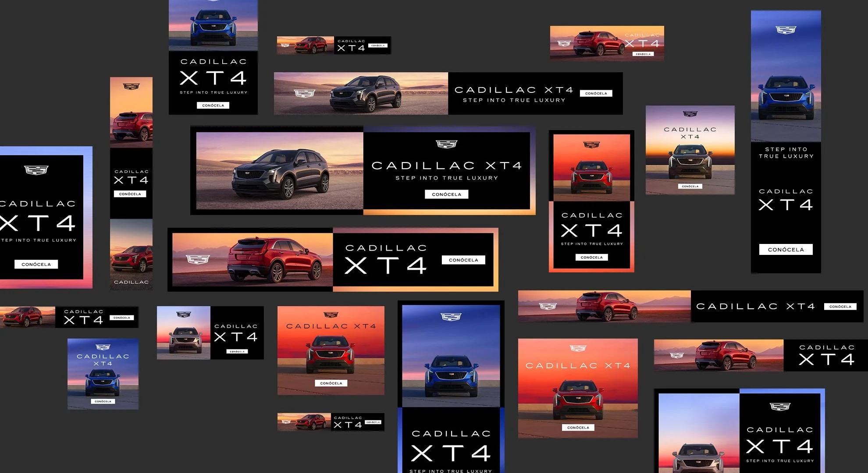Image resolution: width=868 pixels, height=473 pixels.
Task: Click Cadillac crest in the silver-car rectangle ad
Action: coord(183,314)
